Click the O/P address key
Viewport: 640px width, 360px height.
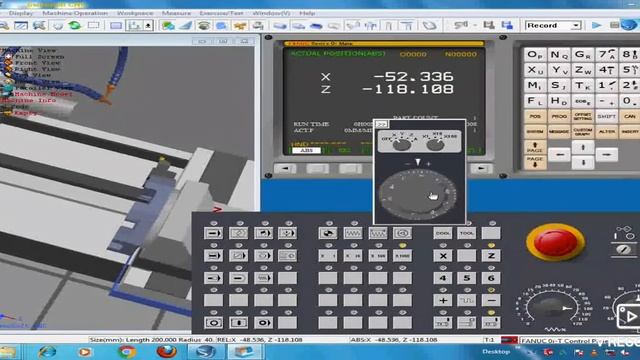[535, 55]
